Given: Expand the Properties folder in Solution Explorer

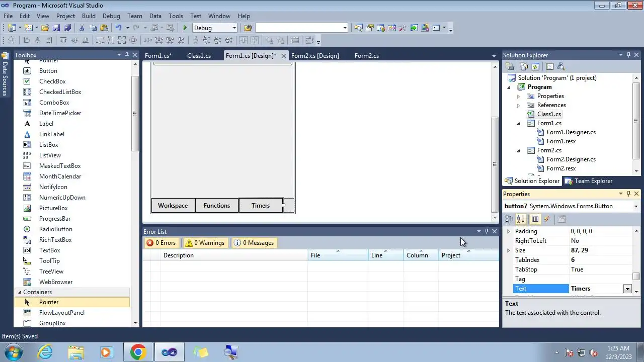Looking at the screenshot, I should 518,96.
